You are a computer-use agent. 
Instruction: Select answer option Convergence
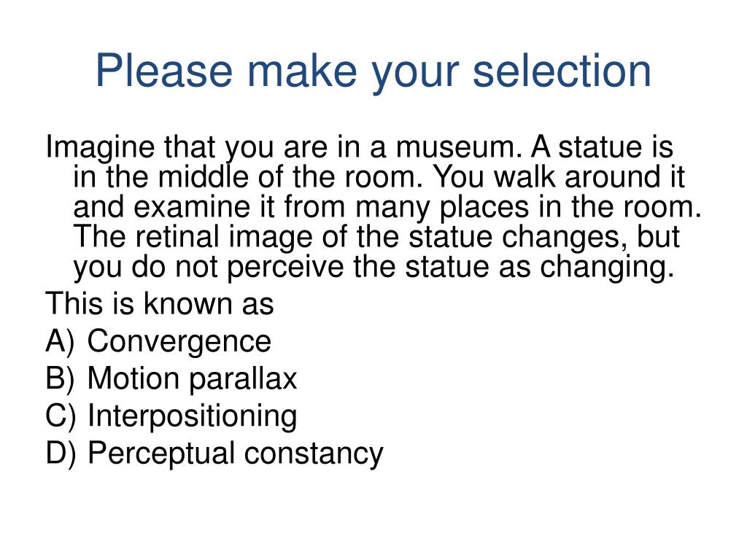click(x=179, y=342)
